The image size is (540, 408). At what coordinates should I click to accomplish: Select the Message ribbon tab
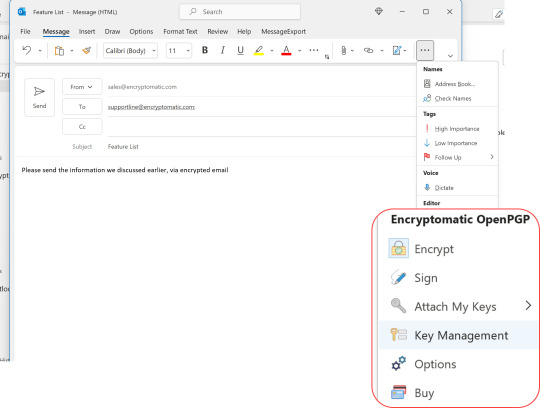tap(56, 32)
